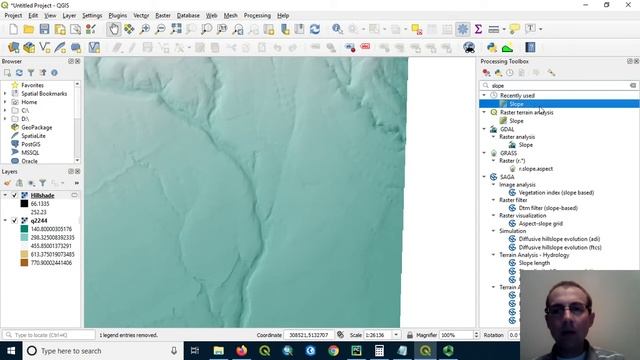Open Processing options wrench icon
The width and height of the screenshot is (640, 360).
[x=551, y=73]
